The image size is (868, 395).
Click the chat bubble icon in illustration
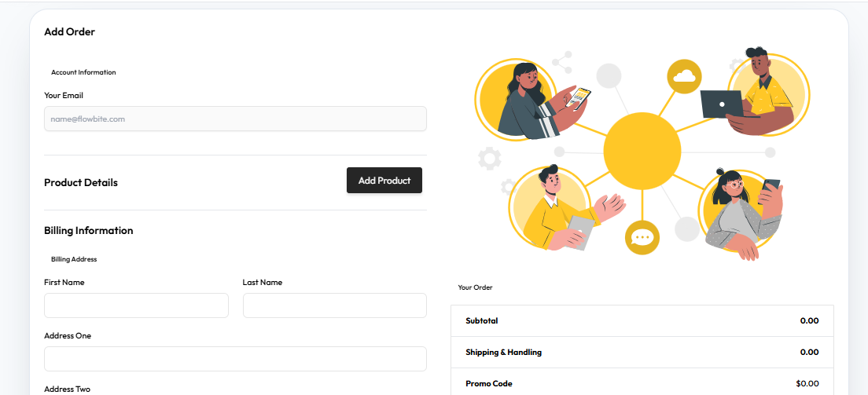tap(642, 238)
